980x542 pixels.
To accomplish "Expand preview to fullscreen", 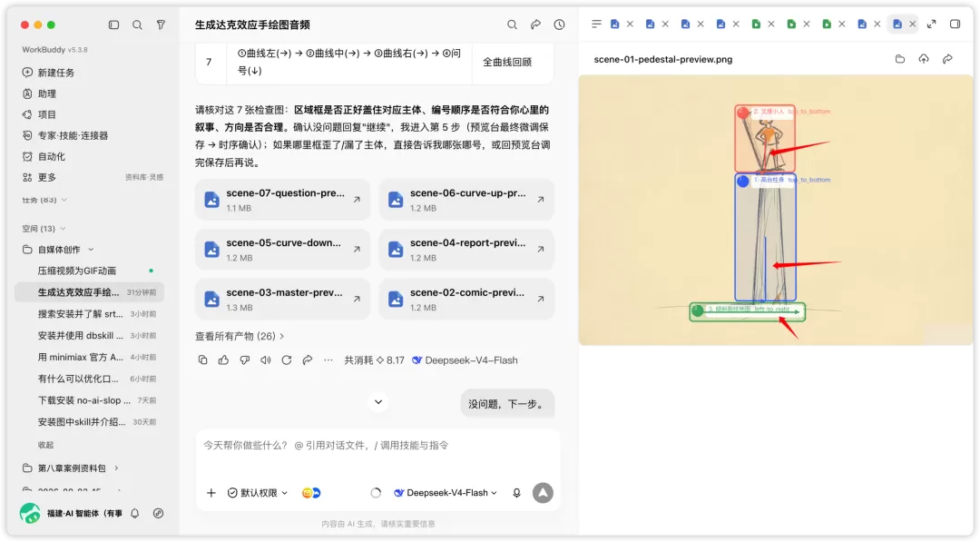I will click(932, 25).
